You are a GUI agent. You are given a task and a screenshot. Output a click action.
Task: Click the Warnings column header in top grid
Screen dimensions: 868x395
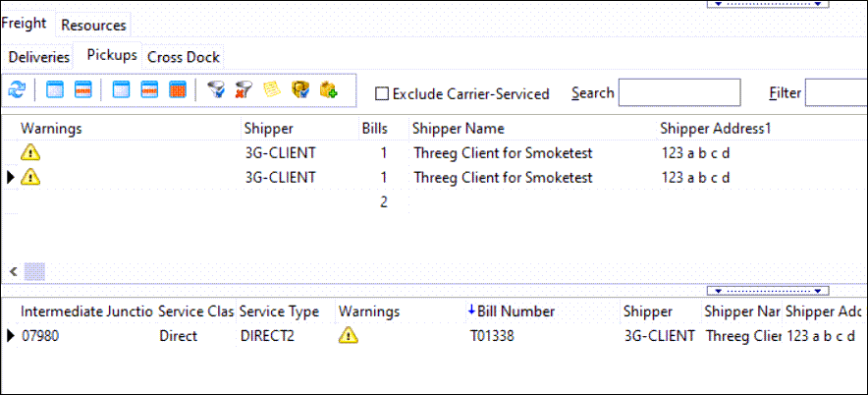pyautogui.click(x=51, y=129)
